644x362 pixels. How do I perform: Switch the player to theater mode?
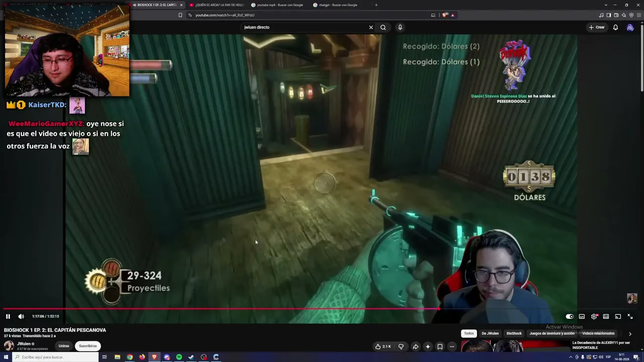pos(606,316)
